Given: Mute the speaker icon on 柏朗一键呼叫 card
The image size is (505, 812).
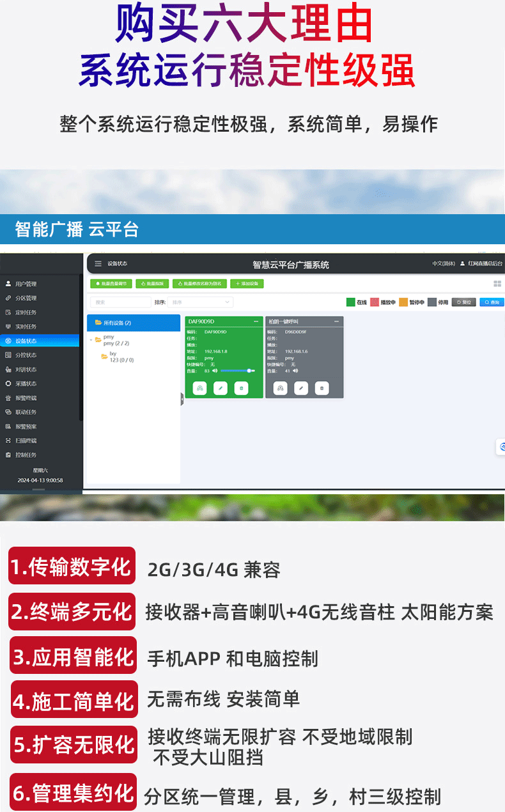Looking at the screenshot, I should point(296,371).
